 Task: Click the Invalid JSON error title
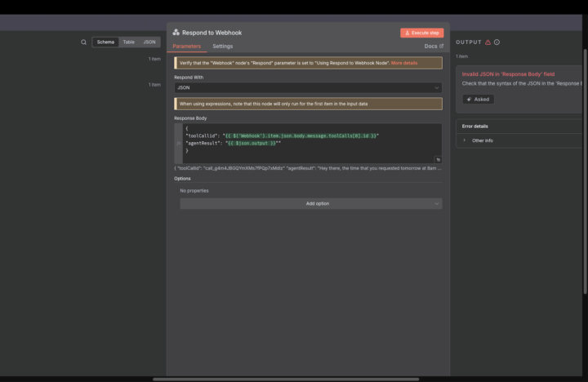508,74
